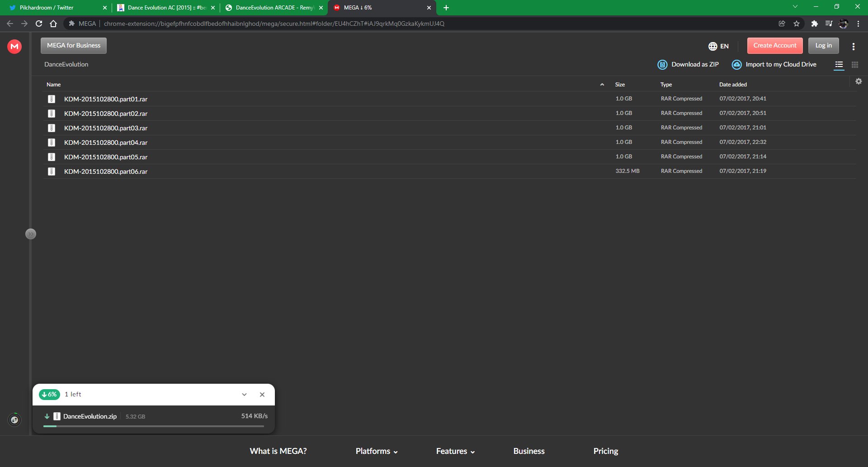The image size is (868, 467).
Task: Switch to grid thumbnail view
Action: coord(854,65)
